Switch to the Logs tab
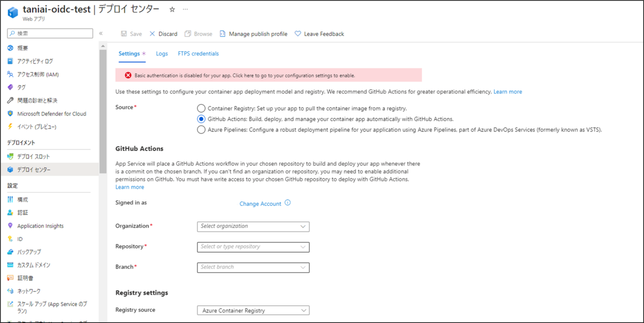This screenshot has height=323, width=644. coord(162,54)
